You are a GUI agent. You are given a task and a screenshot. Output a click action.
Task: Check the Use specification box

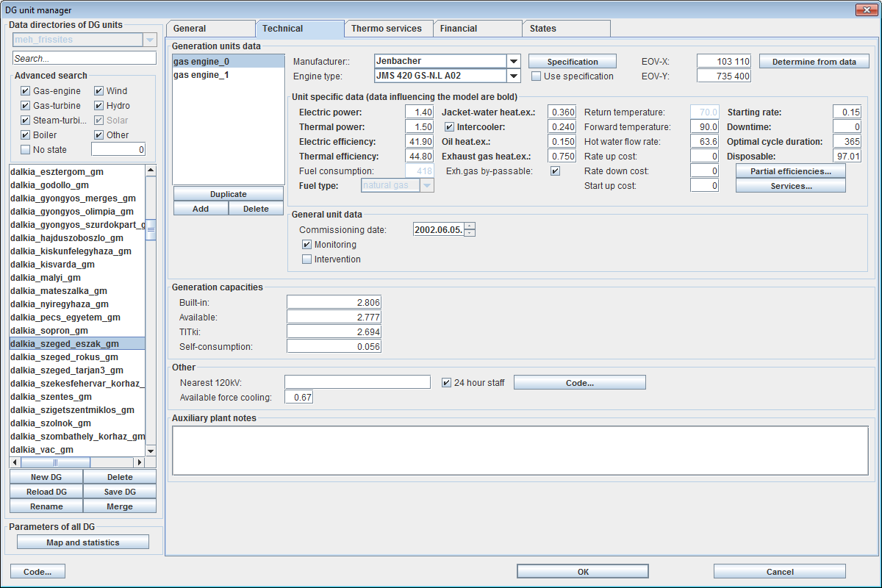click(537, 76)
